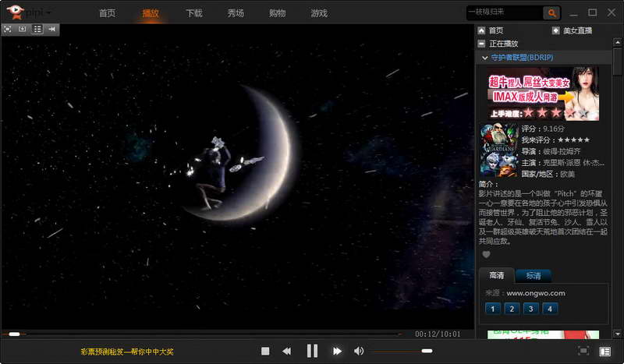
Task: Click the sidebar scrollbar up arrow
Action: click(x=618, y=42)
